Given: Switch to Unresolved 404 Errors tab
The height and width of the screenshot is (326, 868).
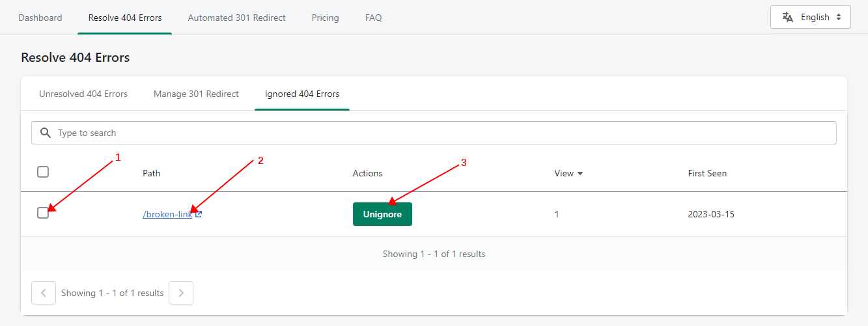Looking at the screenshot, I should 83,94.
